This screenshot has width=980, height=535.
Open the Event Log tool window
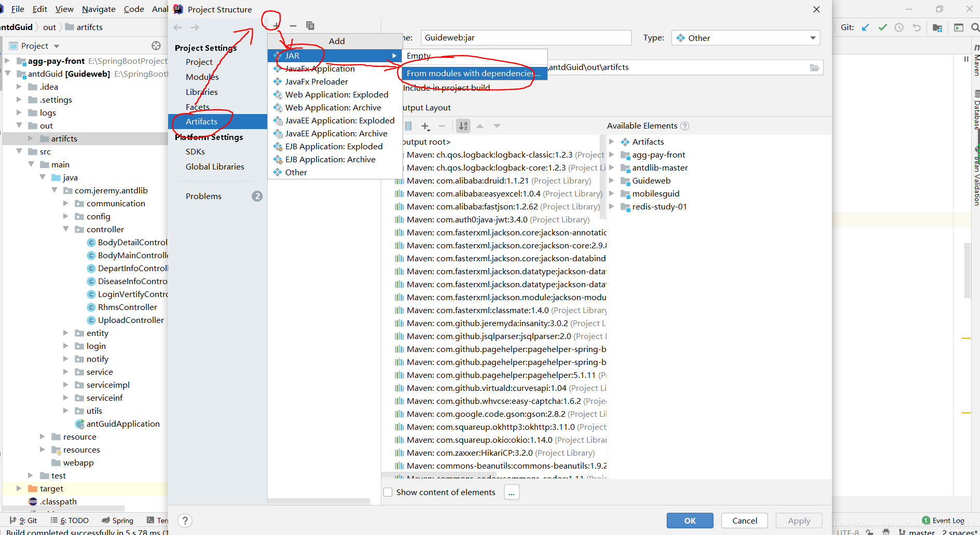click(943, 520)
